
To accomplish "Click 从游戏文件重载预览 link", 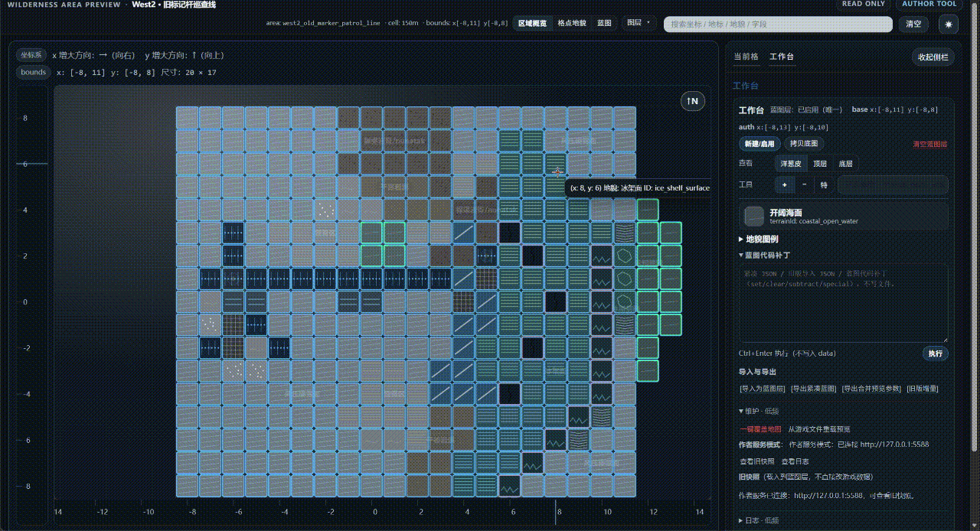I will (x=819, y=429).
